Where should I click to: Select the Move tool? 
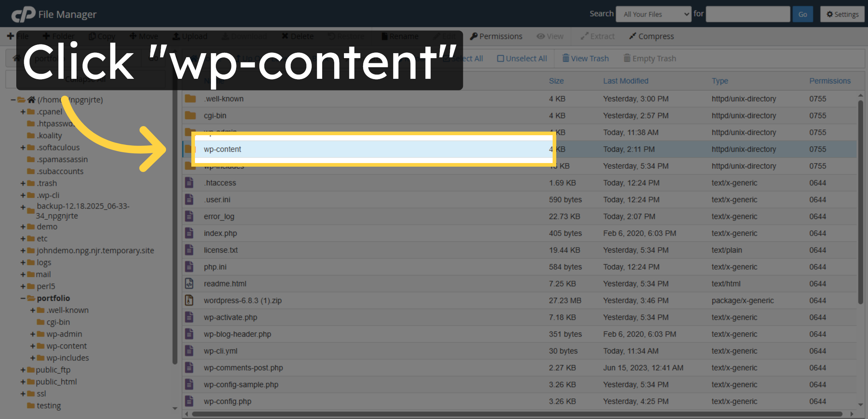coord(144,36)
